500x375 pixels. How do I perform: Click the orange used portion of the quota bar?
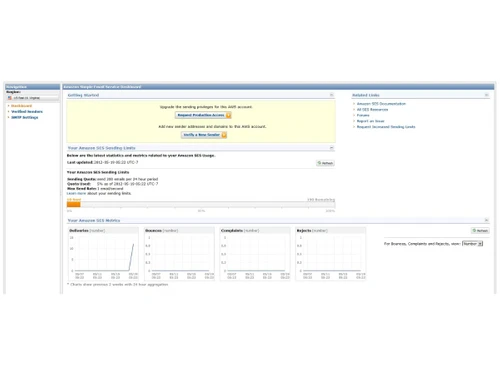pos(74,204)
